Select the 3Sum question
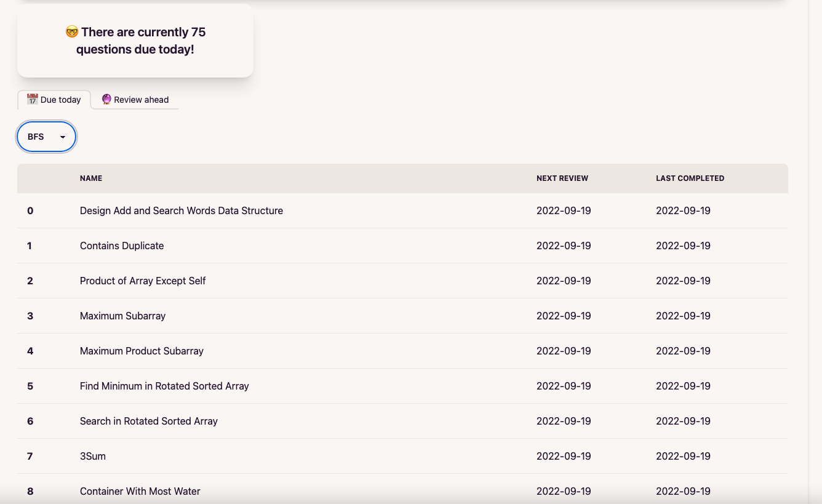This screenshot has height=504, width=822. [x=93, y=456]
